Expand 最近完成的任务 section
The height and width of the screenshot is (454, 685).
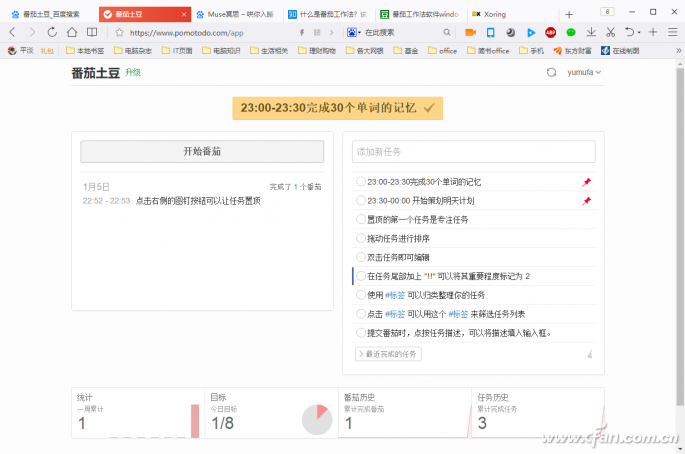pos(388,354)
